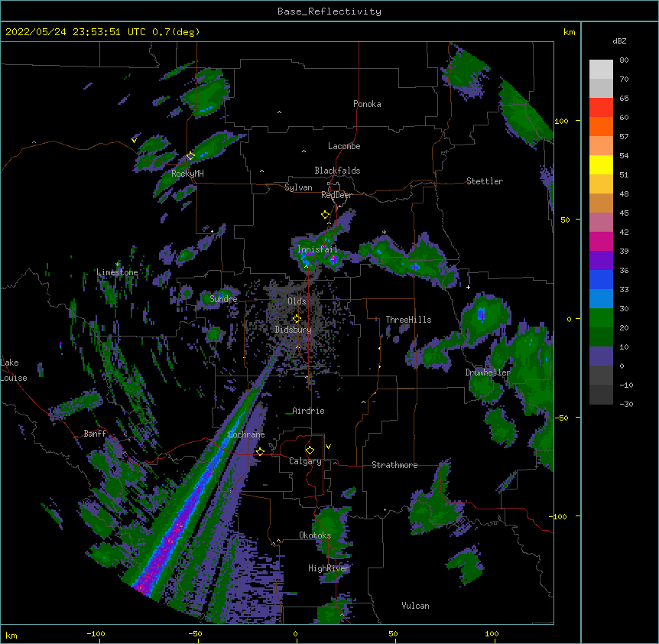Click the white plus marker northwest of Drumheller

click(x=468, y=287)
